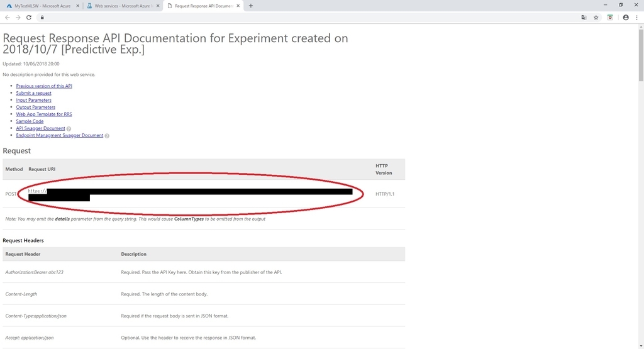The height and width of the screenshot is (349, 644).
Task: Click the browser forward arrow
Action: tap(18, 17)
